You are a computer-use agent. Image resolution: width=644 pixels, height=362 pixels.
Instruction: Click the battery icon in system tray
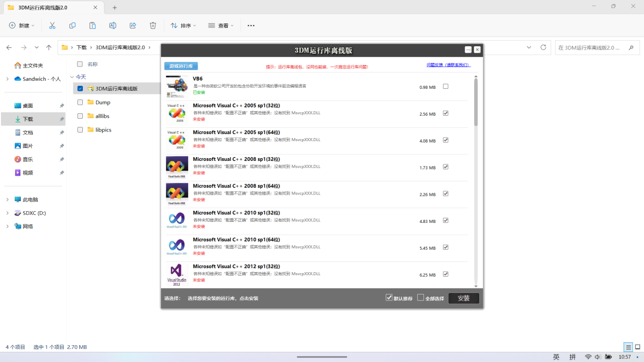click(x=608, y=357)
